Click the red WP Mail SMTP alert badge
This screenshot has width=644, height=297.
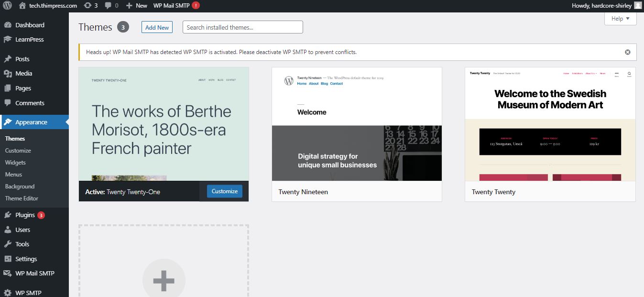(196, 6)
